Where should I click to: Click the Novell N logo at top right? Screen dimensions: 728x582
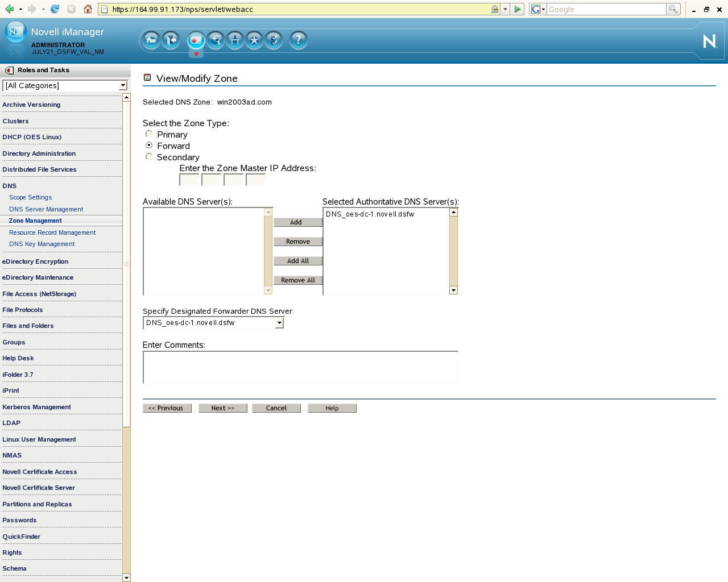(709, 41)
